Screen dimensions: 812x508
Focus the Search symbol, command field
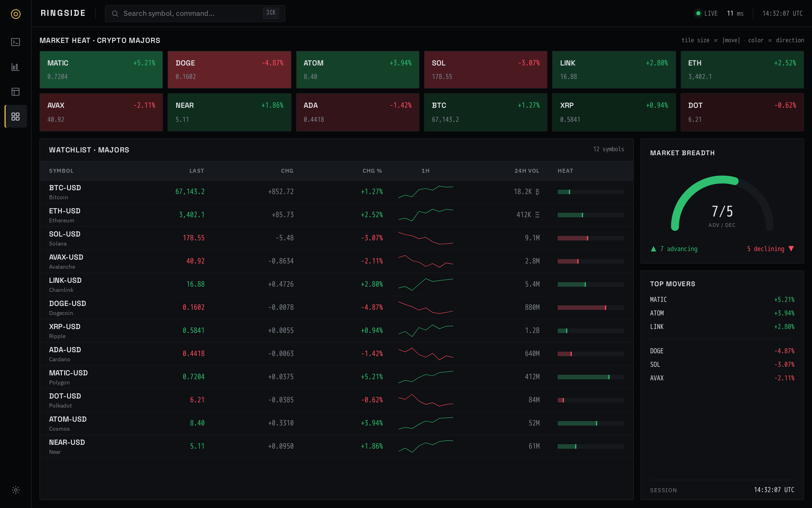coord(195,14)
